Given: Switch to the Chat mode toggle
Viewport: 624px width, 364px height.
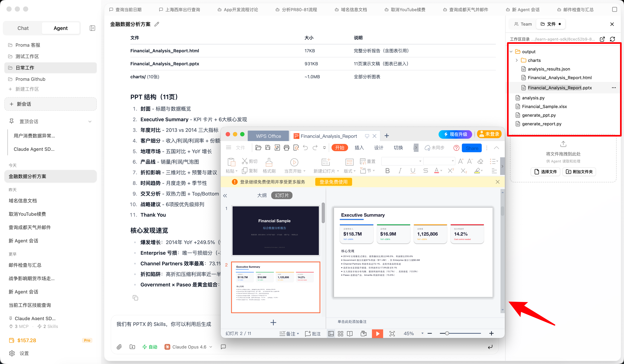Looking at the screenshot, I should [x=23, y=28].
